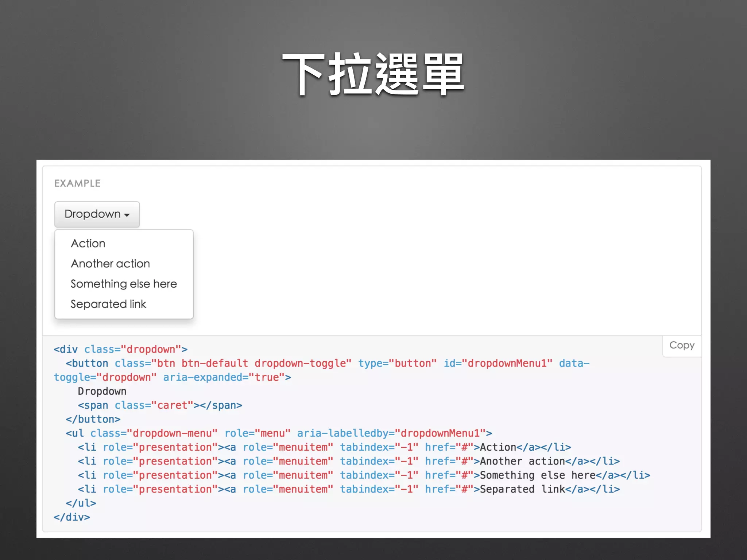Click the Dropdown toggle button

[x=97, y=214]
